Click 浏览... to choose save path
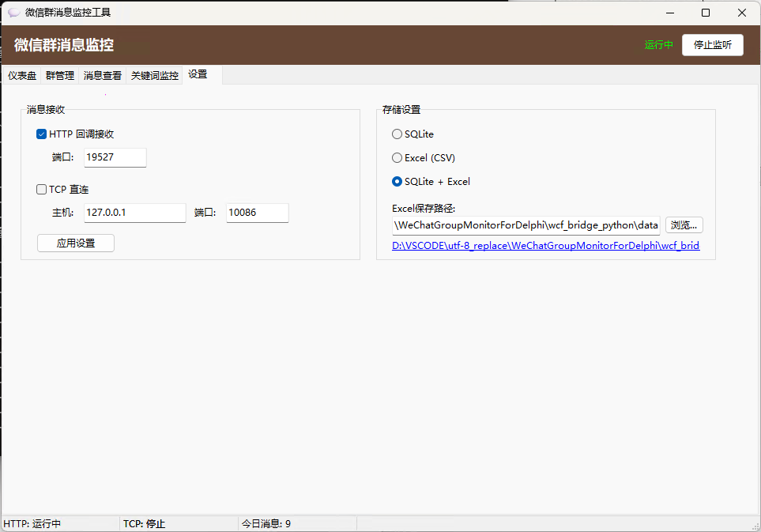The image size is (761, 532). click(x=684, y=225)
